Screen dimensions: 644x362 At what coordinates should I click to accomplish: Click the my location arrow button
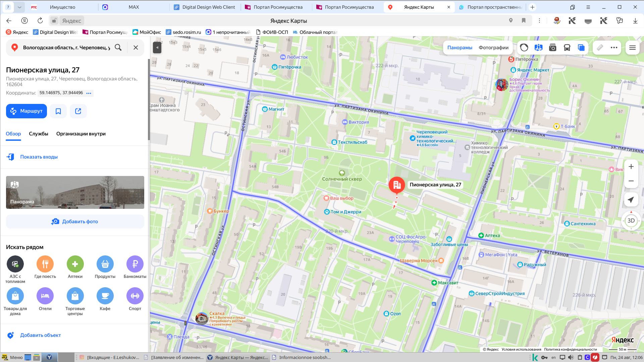point(631,200)
